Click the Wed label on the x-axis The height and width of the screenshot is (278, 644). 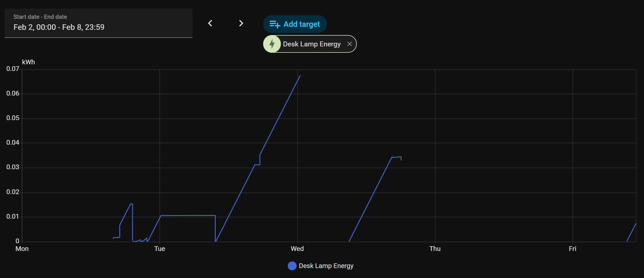[297, 249]
